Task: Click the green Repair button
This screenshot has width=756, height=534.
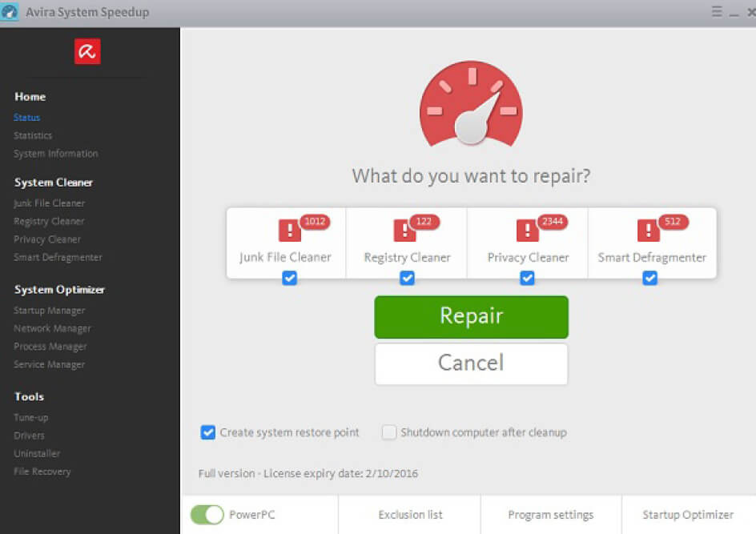Action: [x=471, y=317]
